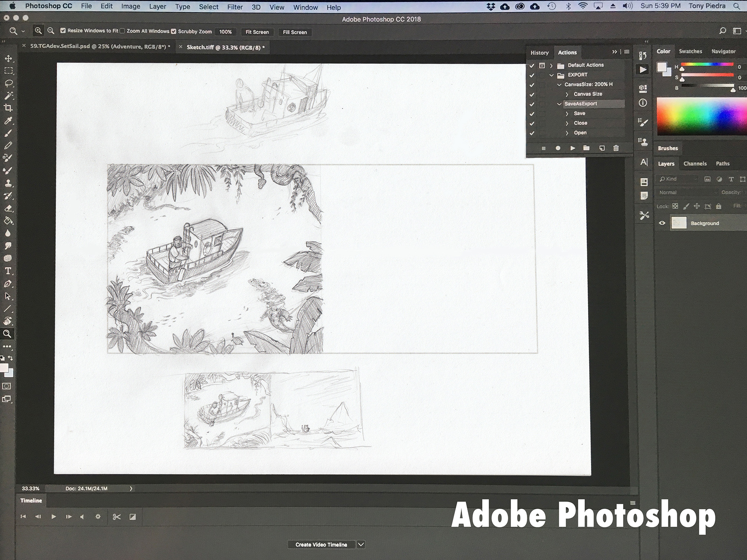The width and height of the screenshot is (747, 560).
Task: Switch to the Swatches tab
Action: tap(690, 51)
